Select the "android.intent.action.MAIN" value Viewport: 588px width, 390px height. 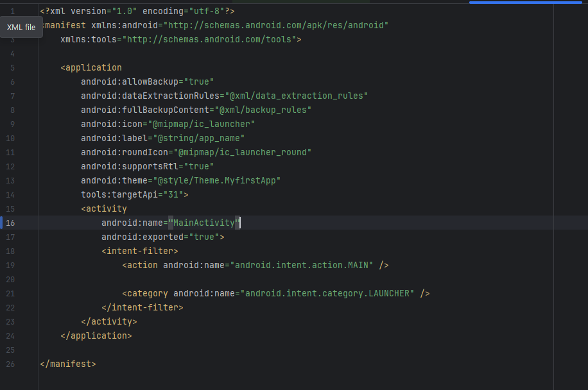[x=302, y=266]
